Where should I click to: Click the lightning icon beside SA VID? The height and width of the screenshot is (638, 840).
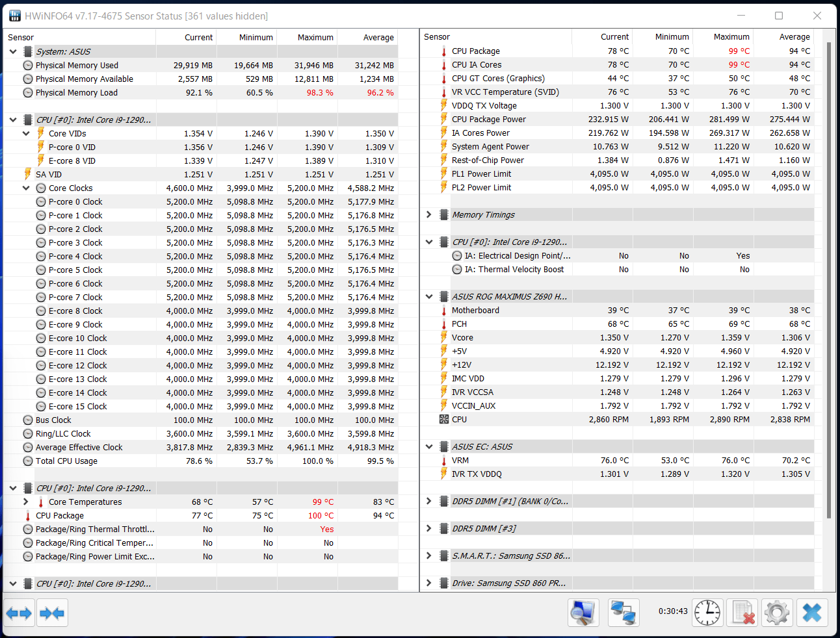point(27,174)
